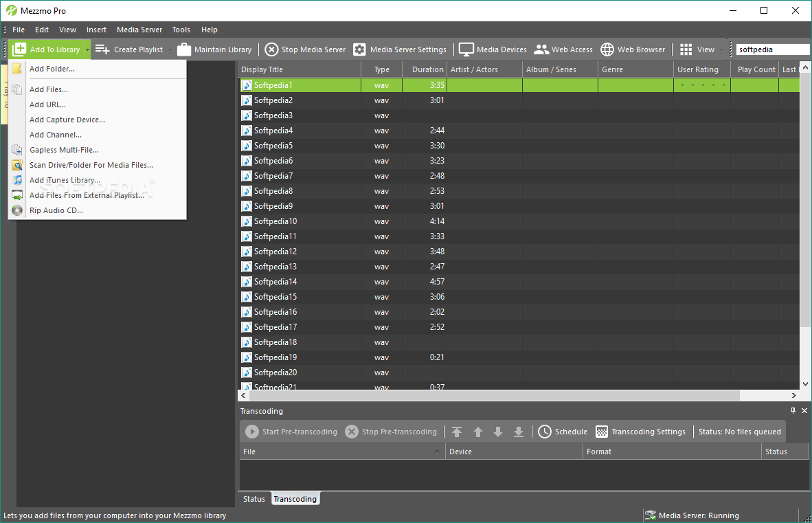Select the Softpedia10 row
812x523 pixels.
coord(518,221)
